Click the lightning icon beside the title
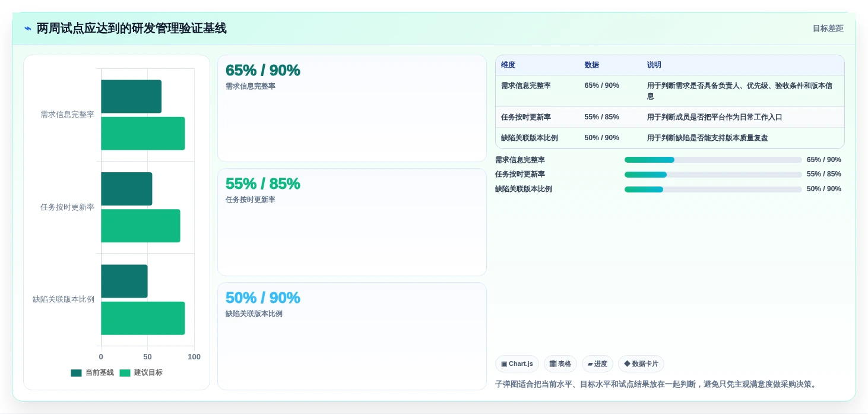Viewport: 868px width, 414px height. (x=27, y=29)
